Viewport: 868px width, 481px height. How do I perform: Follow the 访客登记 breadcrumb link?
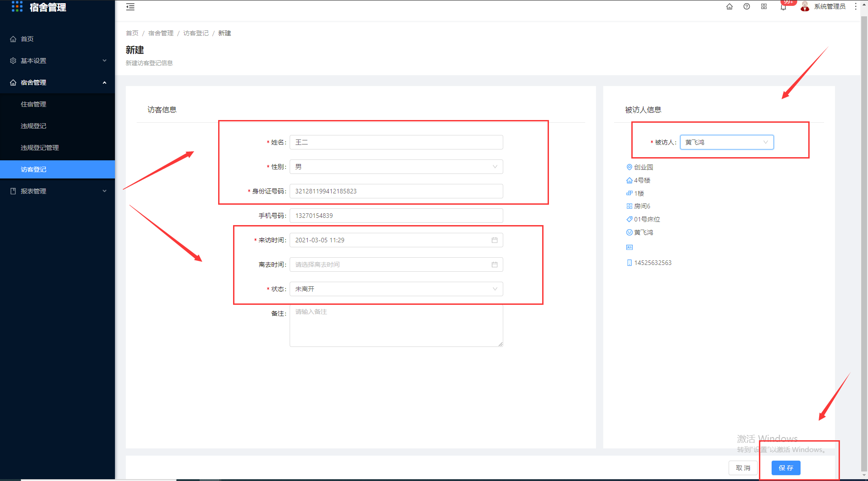pos(196,33)
